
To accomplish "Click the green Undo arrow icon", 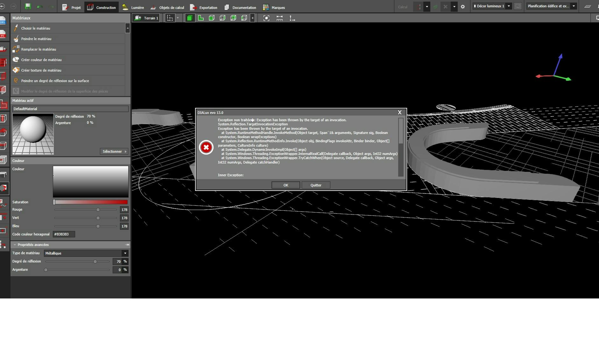I will pyautogui.click(x=39, y=7).
